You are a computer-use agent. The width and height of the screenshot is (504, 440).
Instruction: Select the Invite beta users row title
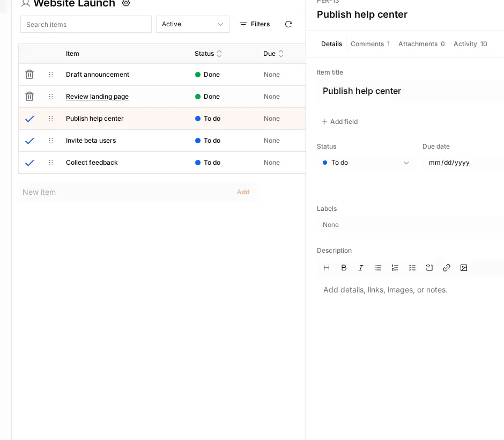click(91, 141)
